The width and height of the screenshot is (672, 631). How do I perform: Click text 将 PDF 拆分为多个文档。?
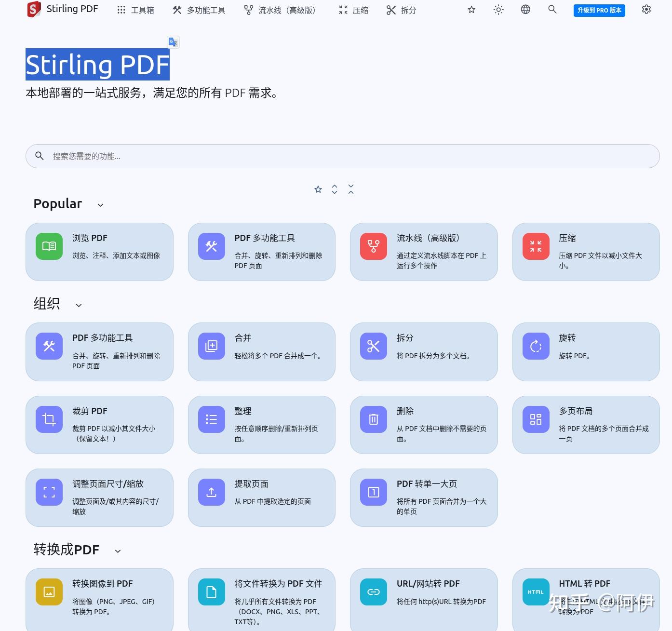click(x=433, y=356)
